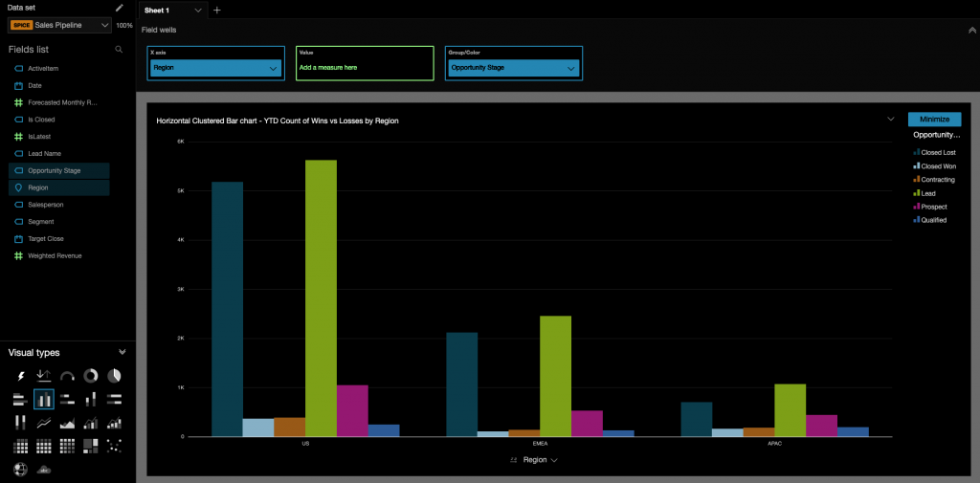The image size is (980, 483).
Task: Select the geospatial map globe visual
Action: click(20, 469)
